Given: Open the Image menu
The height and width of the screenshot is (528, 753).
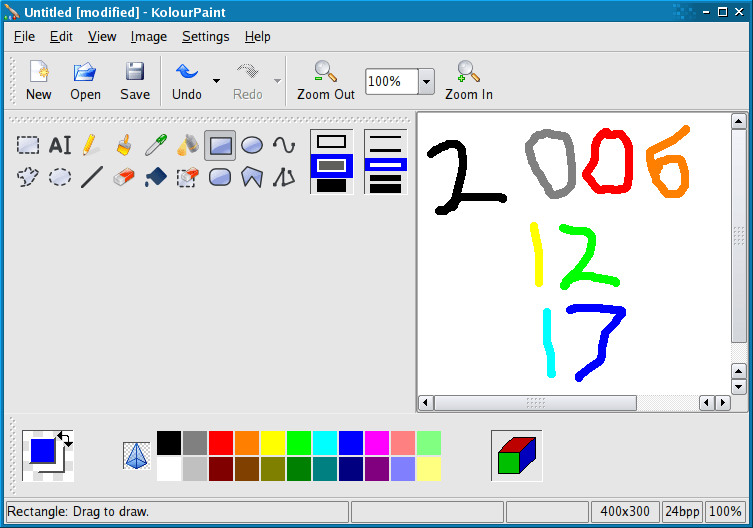Looking at the screenshot, I should (x=148, y=36).
